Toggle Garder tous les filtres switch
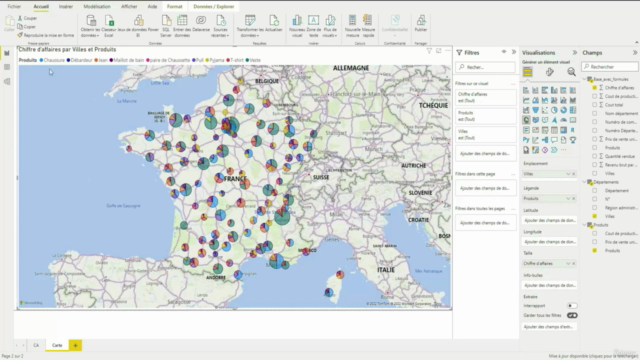Viewport: 640px width, 360px height. click(572, 316)
